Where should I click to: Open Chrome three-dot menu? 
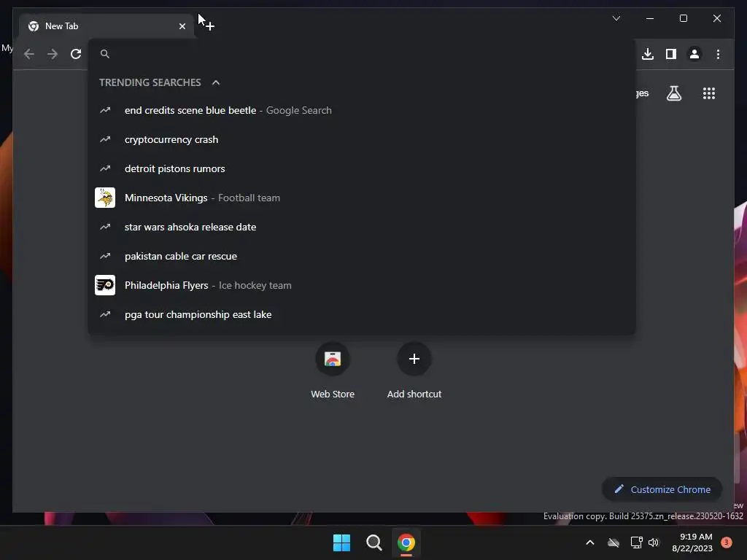point(718,54)
